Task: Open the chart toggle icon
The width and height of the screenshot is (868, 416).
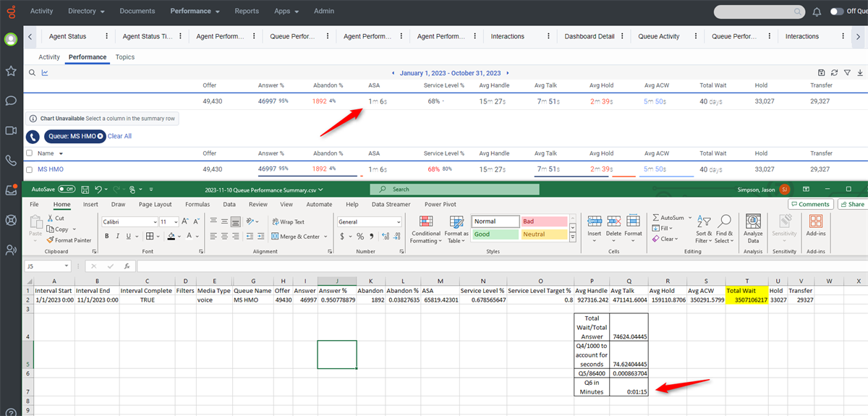Action: click(45, 73)
